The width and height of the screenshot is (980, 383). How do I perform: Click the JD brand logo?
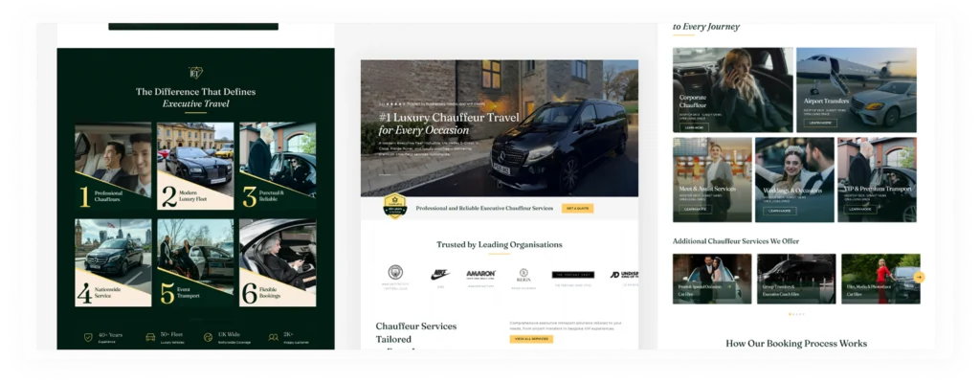pos(624,274)
